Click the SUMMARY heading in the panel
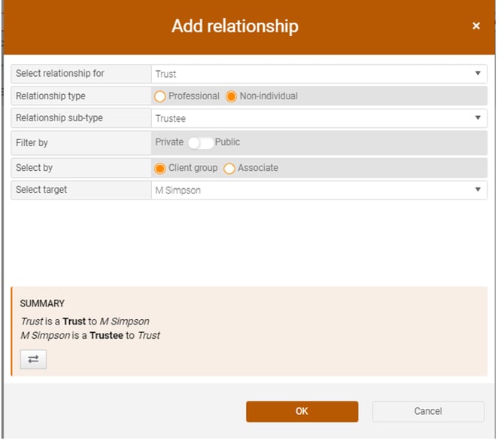The image size is (504, 445). pos(42,303)
